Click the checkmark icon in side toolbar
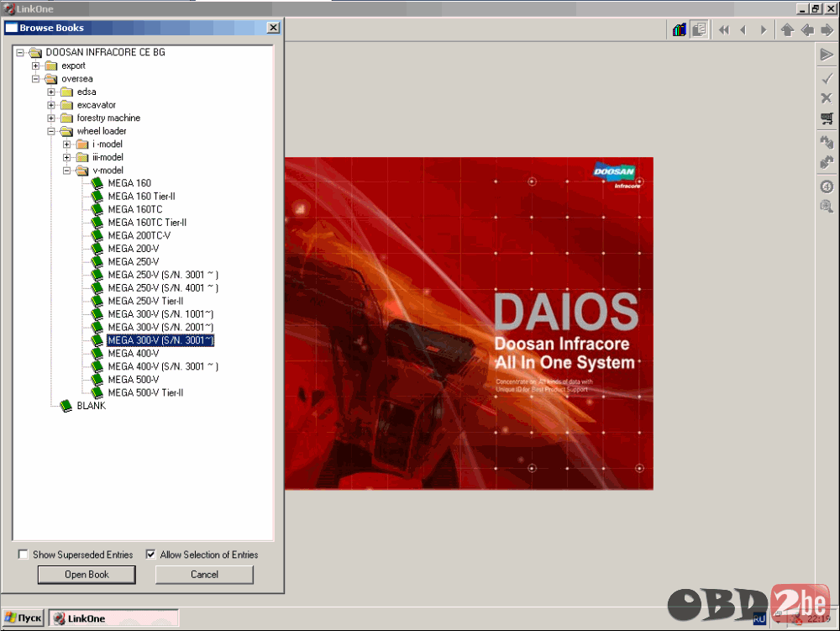Image resolution: width=840 pixels, height=631 pixels. click(827, 79)
